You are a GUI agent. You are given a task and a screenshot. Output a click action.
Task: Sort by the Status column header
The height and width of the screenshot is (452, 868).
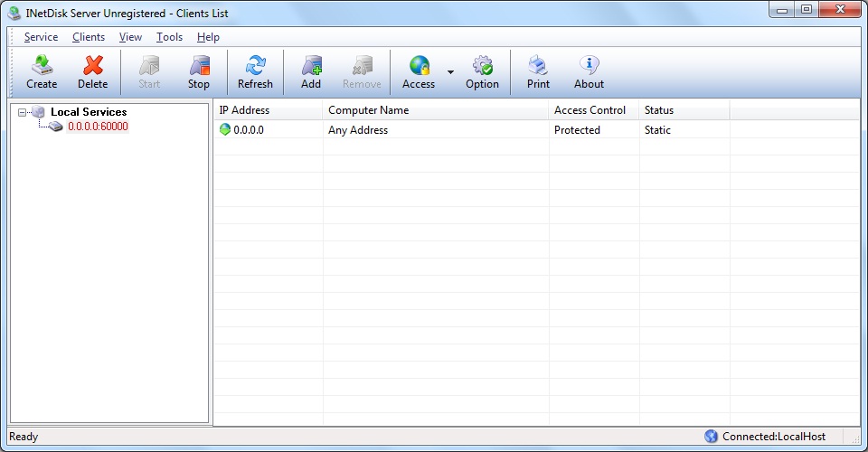(x=684, y=110)
